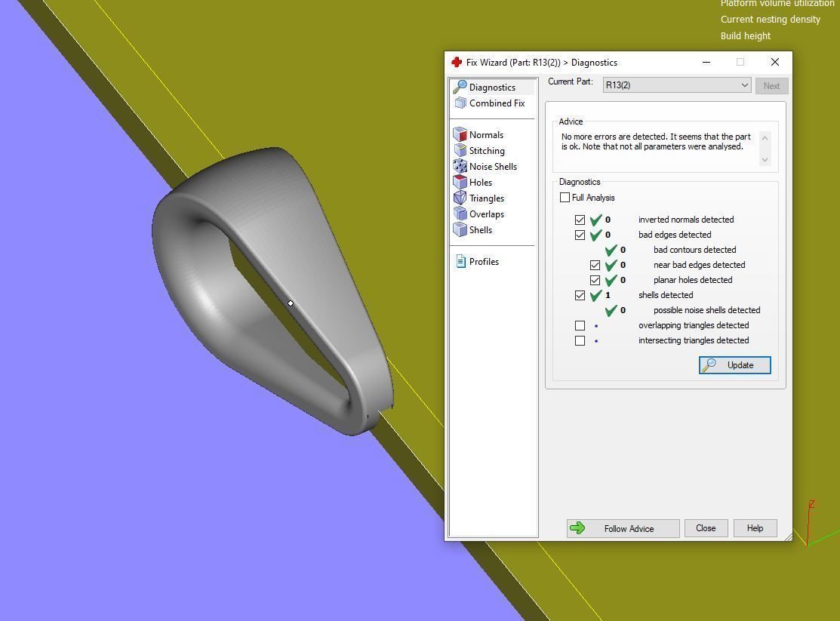Uncheck bad edges detected checkbox
This screenshot has width=840, height=621.
[580, 235]
